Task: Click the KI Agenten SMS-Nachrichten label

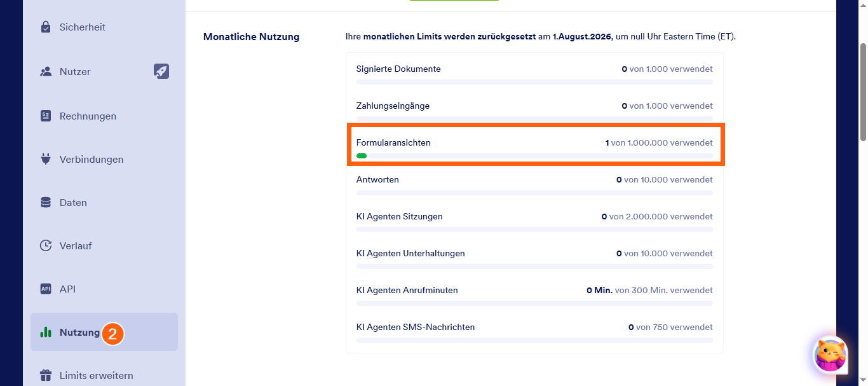Action: coord(416,327)
